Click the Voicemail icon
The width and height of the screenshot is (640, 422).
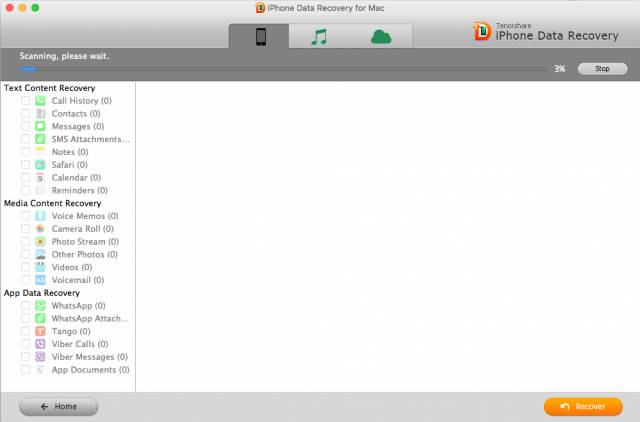click(40, 280)
